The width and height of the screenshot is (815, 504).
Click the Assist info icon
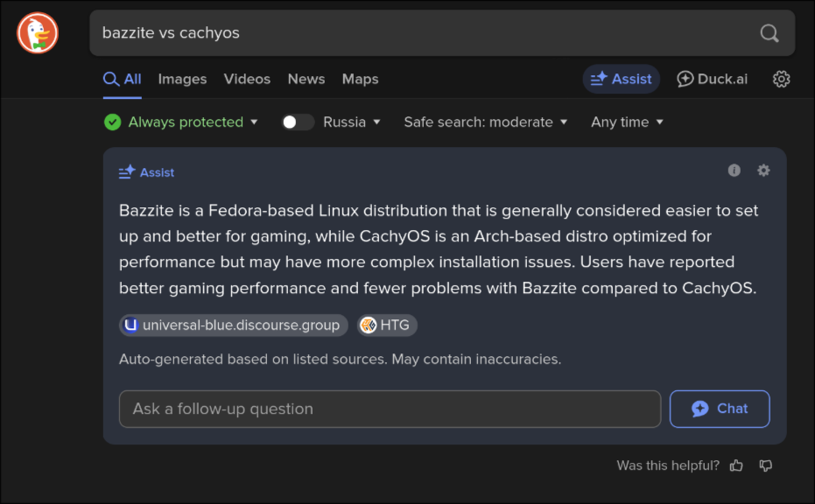[734, 171]
